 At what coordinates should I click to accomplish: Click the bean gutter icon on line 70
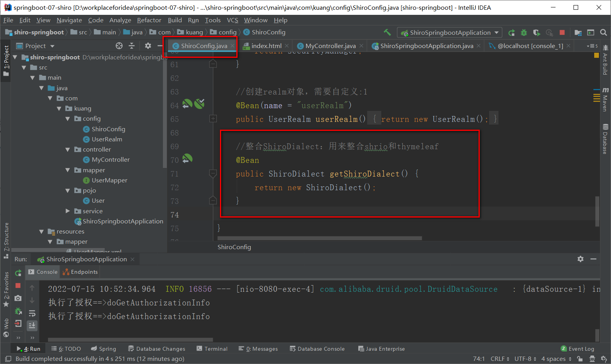click(188, 159)
